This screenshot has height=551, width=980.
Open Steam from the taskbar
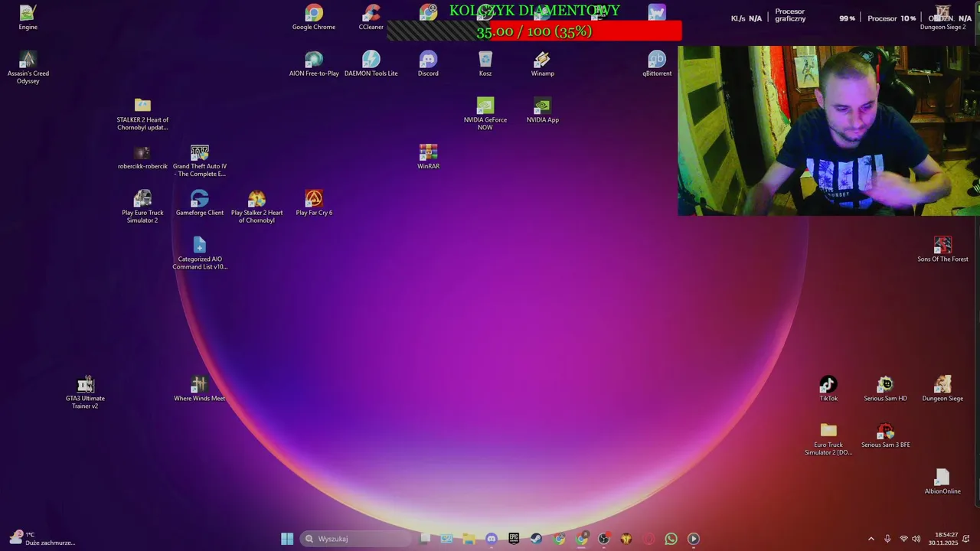[536, 539]
